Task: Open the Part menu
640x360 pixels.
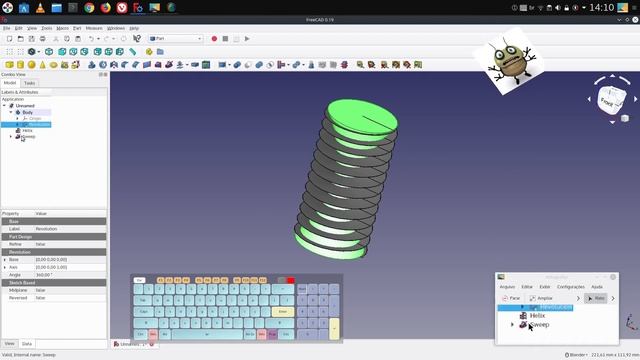Action: point(77,28)
